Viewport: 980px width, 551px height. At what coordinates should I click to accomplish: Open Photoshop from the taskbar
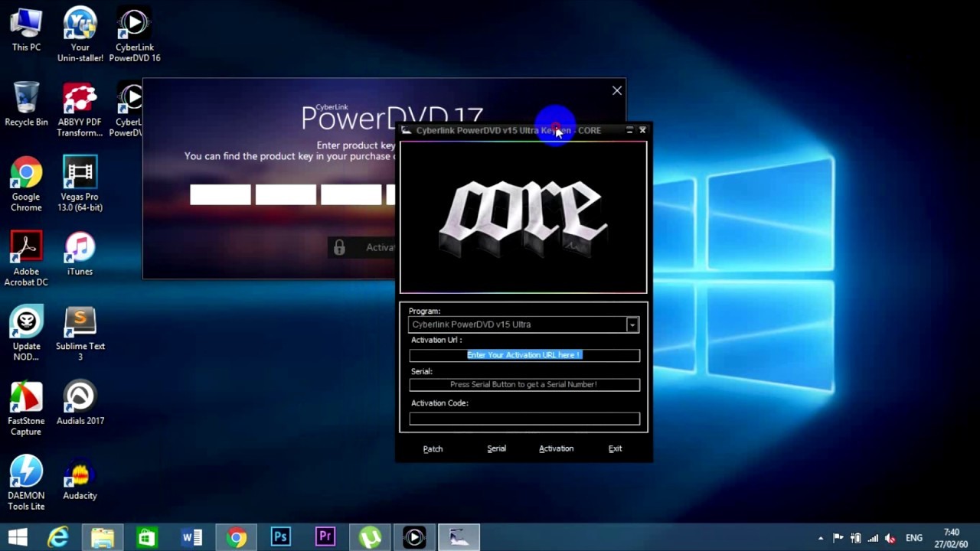point(281,537)
